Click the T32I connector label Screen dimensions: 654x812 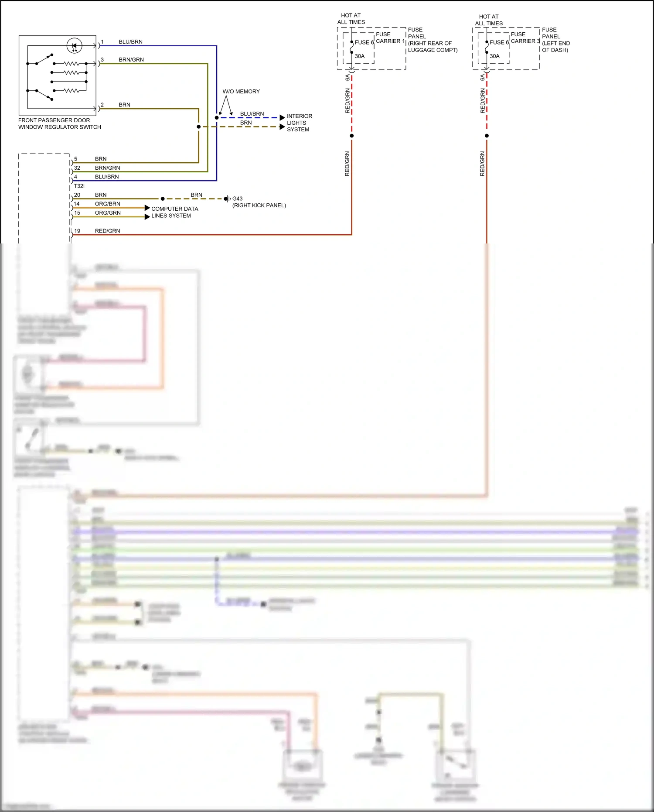click(x=79, y=186)
